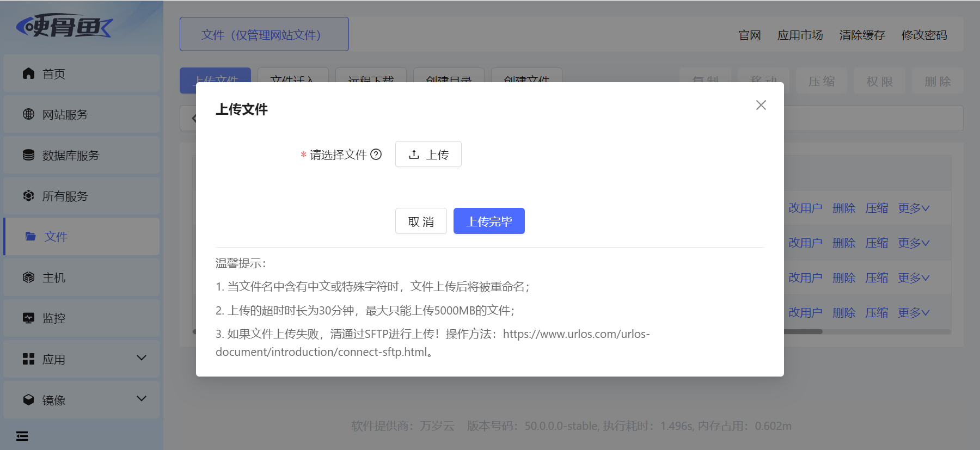
Task: Click the home icon in sidebar
Action: [29, 73]
